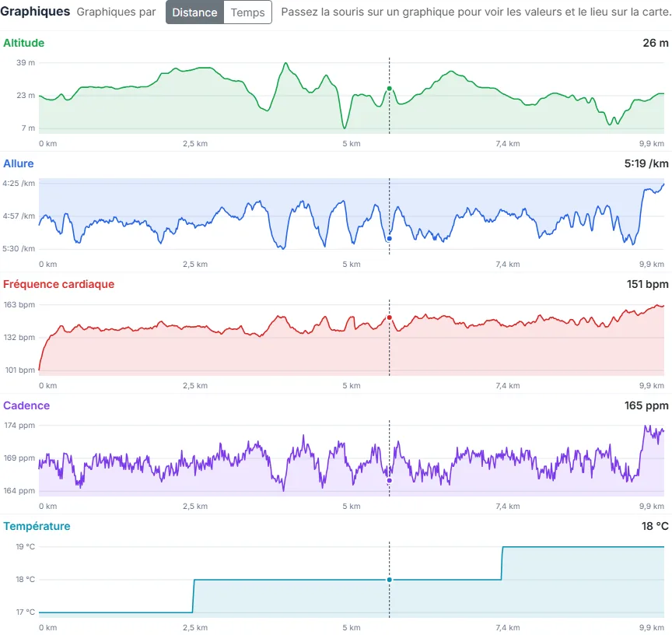Click the 0 km label under the heart rate chart
This screenshot has height=635, width=672.
point(48,385)
